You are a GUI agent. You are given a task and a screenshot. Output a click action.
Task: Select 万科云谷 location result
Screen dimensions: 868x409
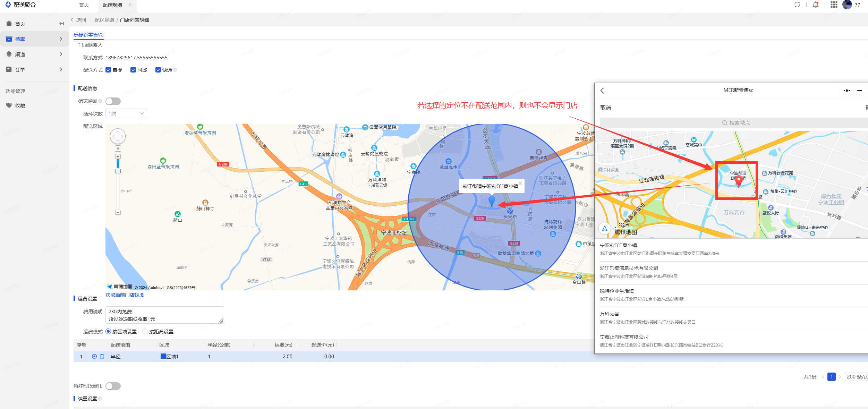coord(731,318)
